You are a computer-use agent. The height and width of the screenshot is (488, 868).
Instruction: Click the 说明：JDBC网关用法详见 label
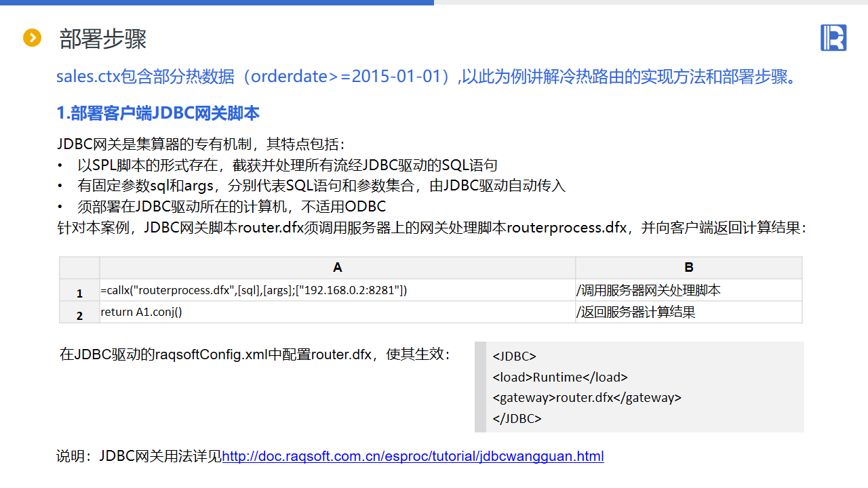(x=139, y=456)
